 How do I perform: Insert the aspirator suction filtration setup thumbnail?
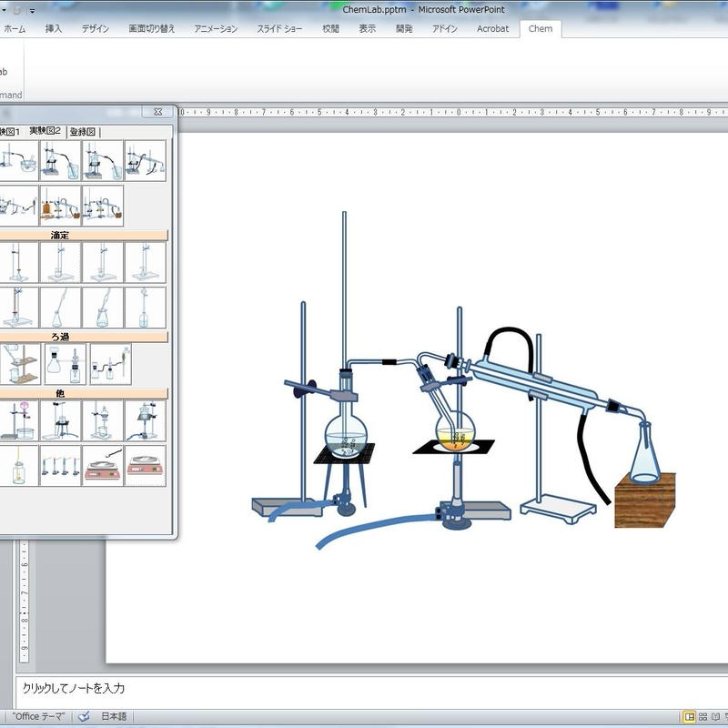(110, 364)
